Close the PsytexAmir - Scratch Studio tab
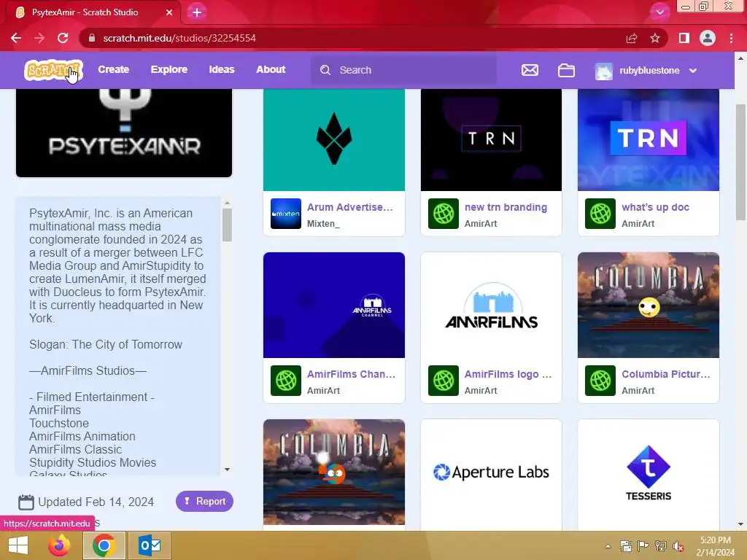This screenshot has height=560, width=747. click(169, 12)
